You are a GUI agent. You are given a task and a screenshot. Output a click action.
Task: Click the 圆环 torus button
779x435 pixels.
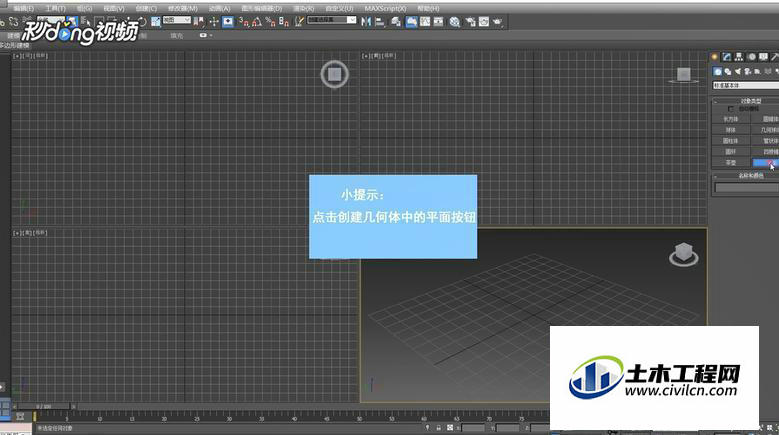[x=730, y=152]
